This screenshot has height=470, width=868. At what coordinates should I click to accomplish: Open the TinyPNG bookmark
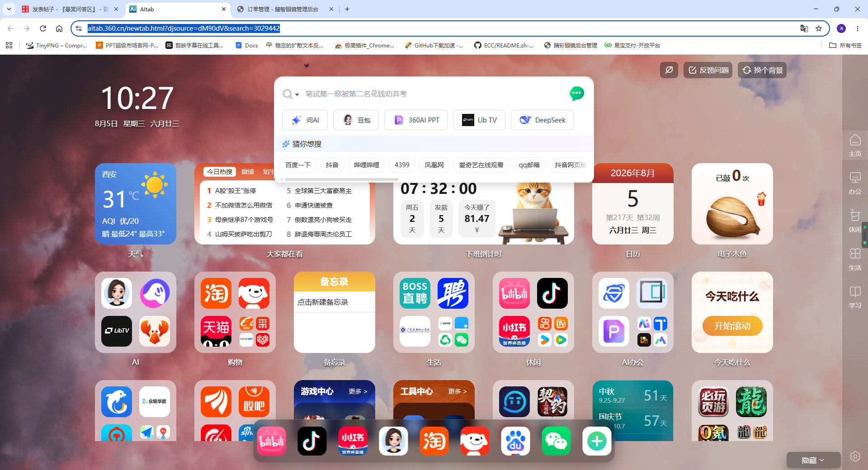pyautogui.click(x=57, y=45)
